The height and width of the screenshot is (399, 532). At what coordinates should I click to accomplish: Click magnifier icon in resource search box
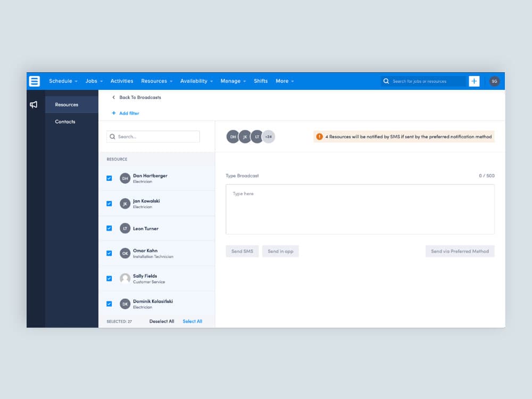click(112, 136)
